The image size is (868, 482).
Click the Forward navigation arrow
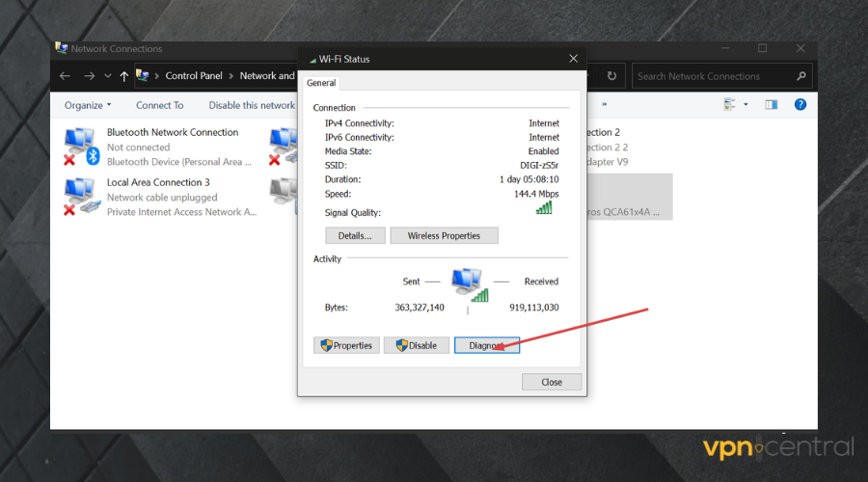tap(89, 76)
